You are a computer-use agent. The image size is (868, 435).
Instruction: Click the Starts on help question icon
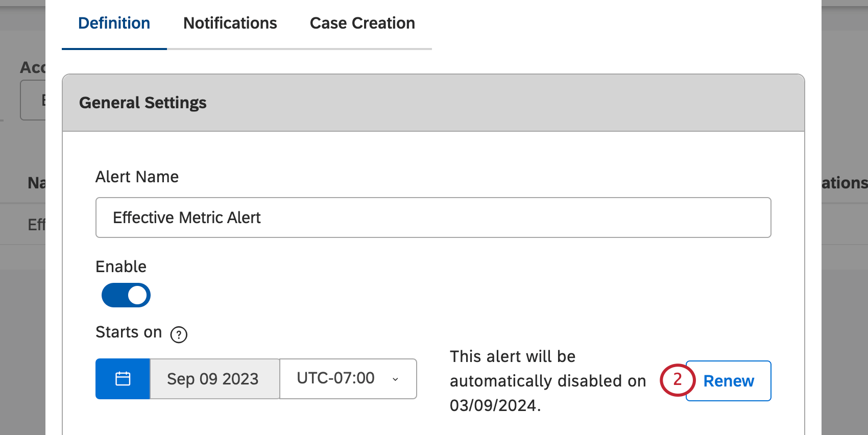point(179,334)
